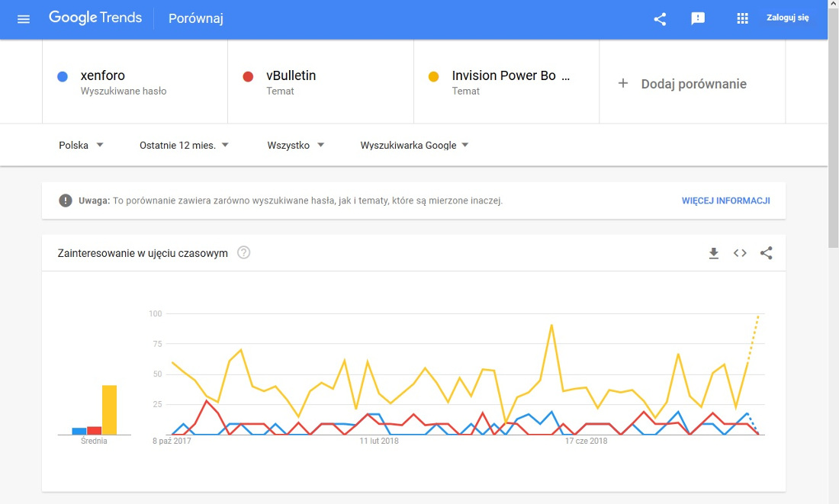Viewport: 839px width, 504px height.
Task: Click the share icon in header
Action: coord(660,19)
